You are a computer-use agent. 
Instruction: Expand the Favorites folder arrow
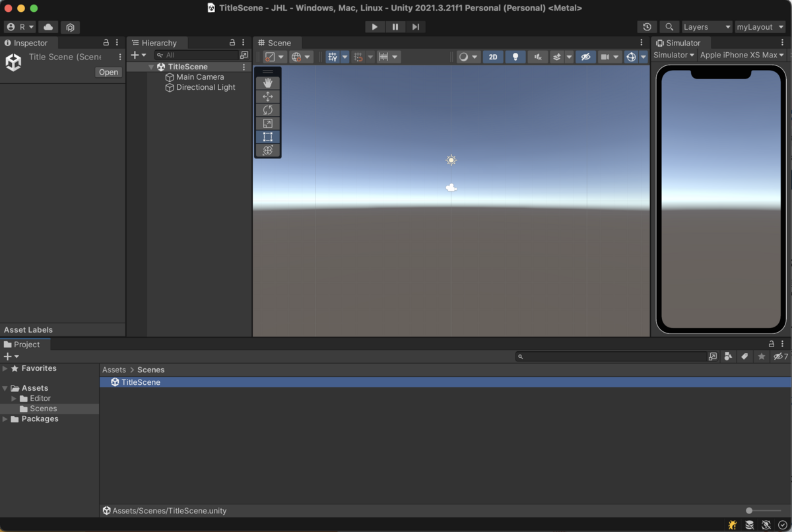coord(5,368)
